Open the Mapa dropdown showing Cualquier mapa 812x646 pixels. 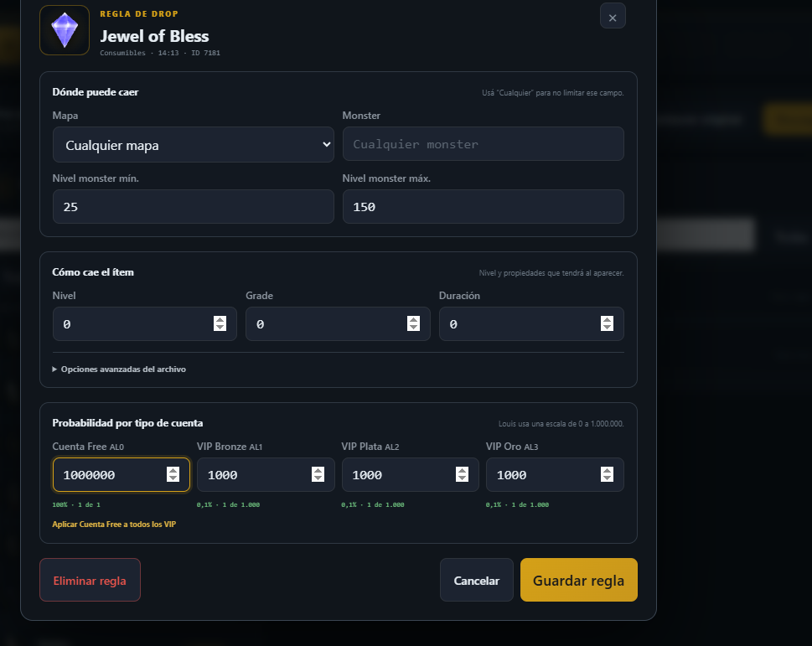pos(194,144)
